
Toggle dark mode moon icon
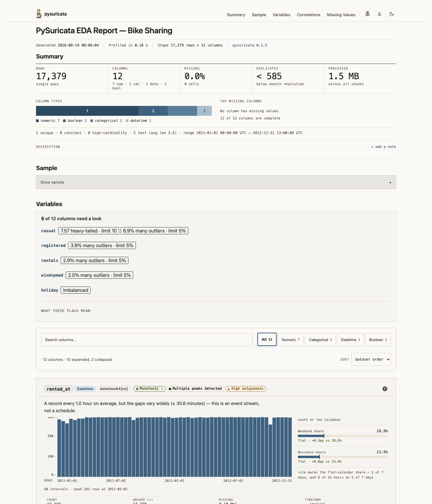click(391, 14)
